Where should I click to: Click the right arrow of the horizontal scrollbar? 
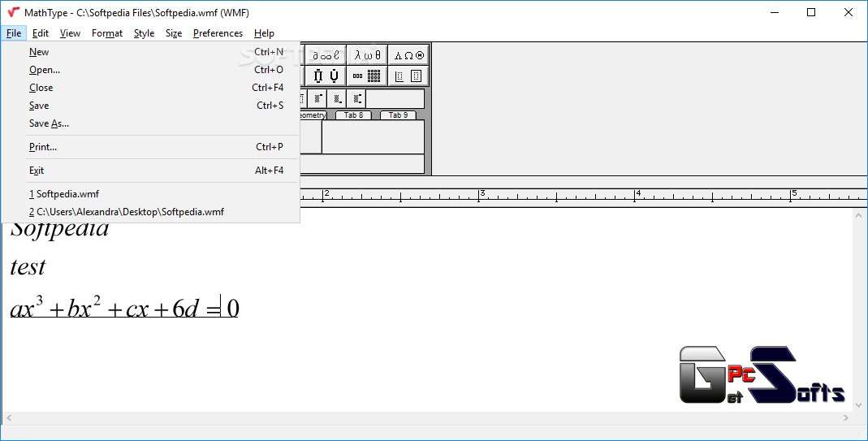[846, 417]
